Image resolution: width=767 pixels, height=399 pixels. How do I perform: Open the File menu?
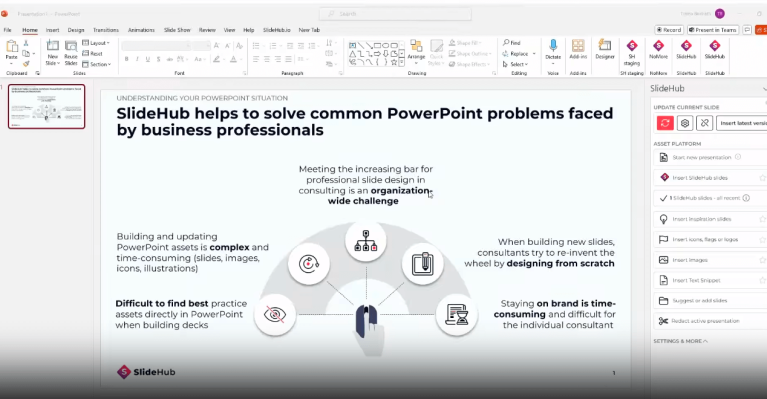(8, 30)
